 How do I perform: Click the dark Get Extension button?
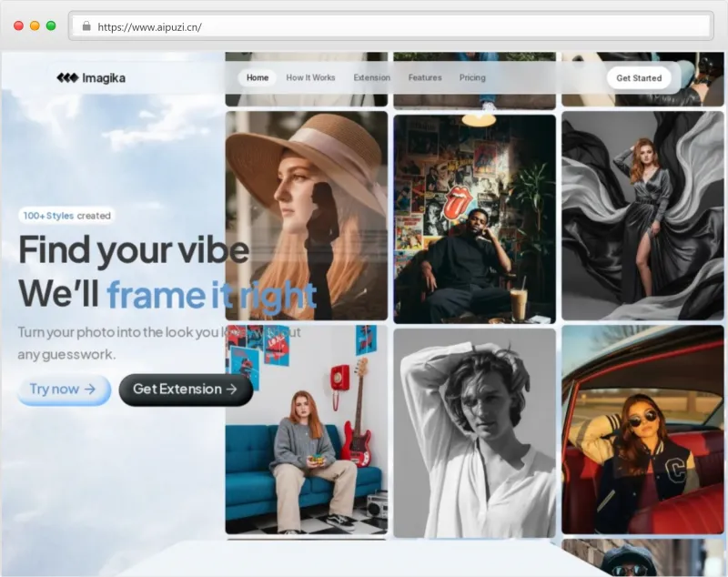click(x=186, y=390)
